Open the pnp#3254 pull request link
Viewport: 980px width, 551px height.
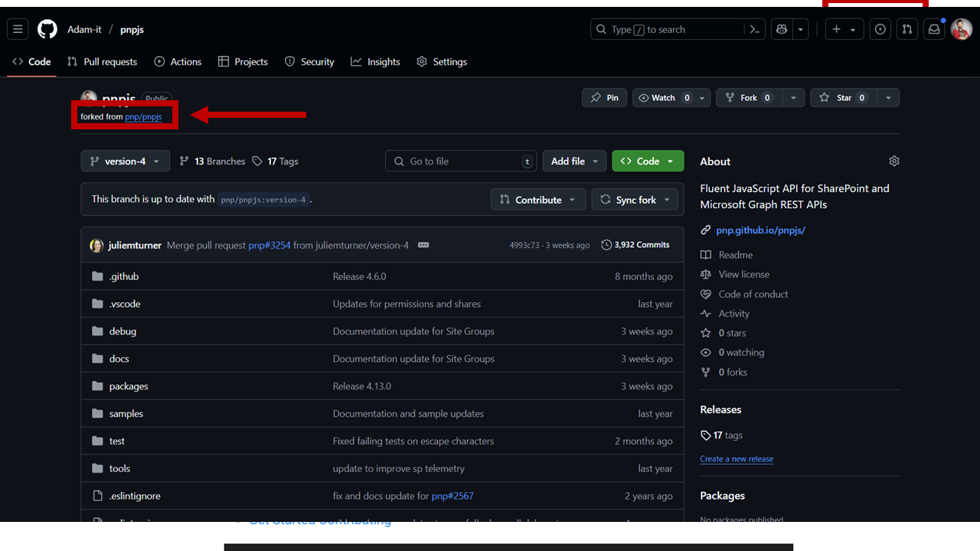pyautogui.click(x=269, y=246)
